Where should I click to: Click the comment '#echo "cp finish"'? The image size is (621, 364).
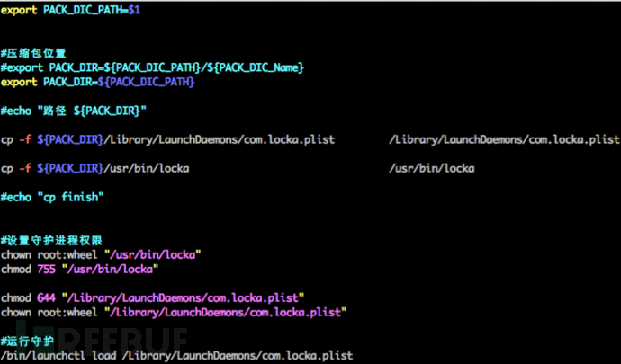[x=52, y=197]
